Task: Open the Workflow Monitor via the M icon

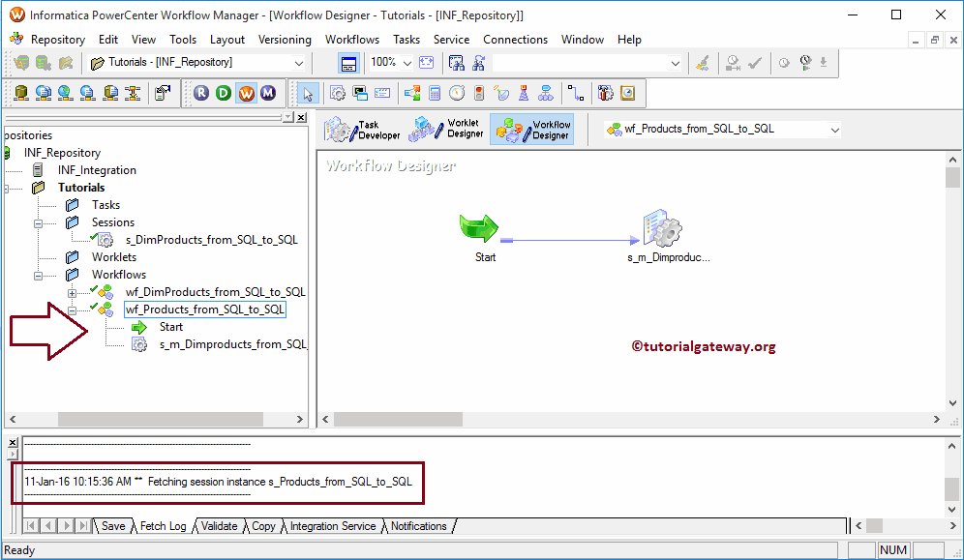Action: click(269, 93)
